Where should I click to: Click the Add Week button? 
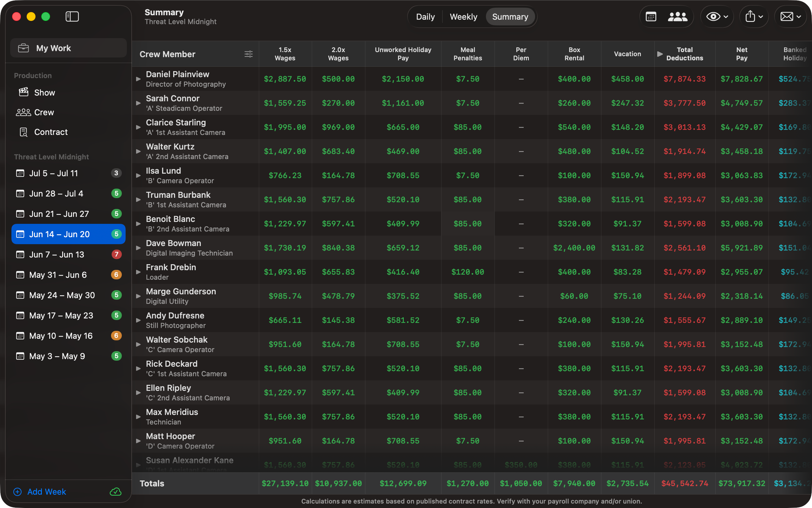pos(40,491)
